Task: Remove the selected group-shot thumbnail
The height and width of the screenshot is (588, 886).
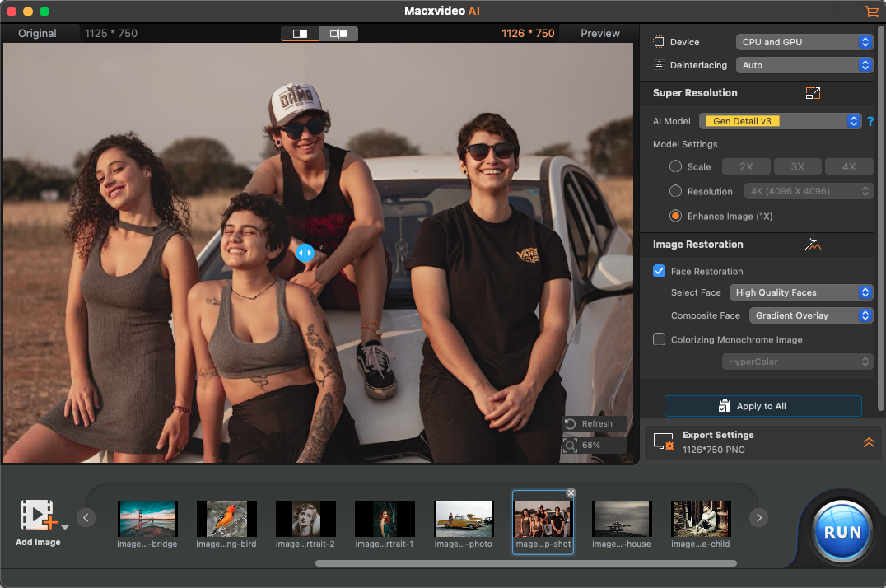Action: click(x=571, y=492)
